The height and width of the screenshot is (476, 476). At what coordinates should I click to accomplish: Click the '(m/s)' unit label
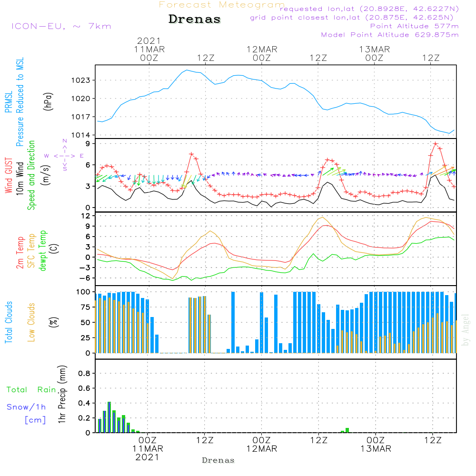[46, 176]
